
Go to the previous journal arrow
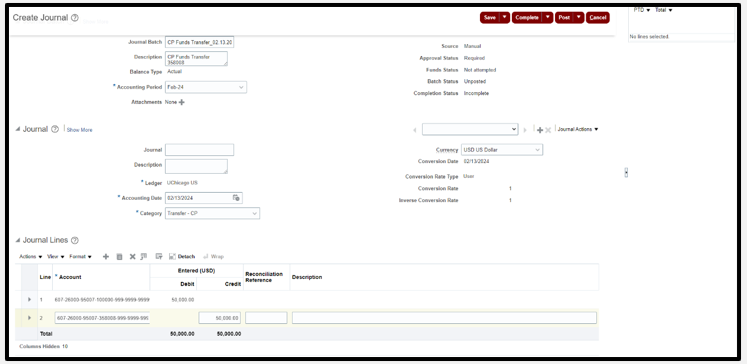(x=414, y=130)
